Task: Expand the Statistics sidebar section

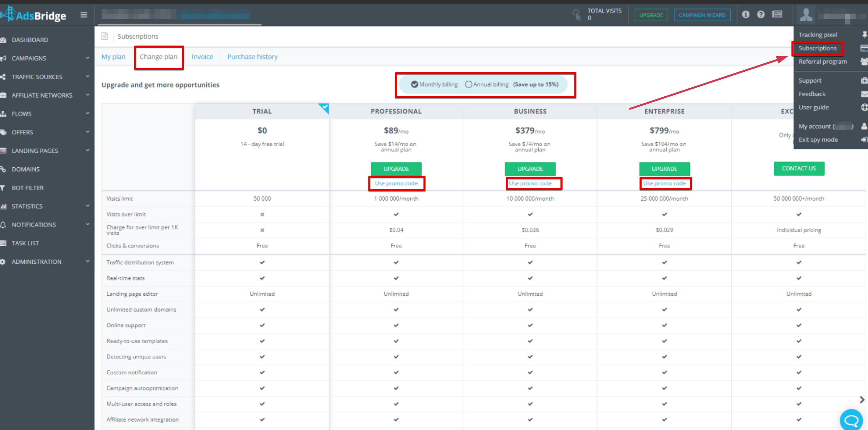Action: point(87,206)
